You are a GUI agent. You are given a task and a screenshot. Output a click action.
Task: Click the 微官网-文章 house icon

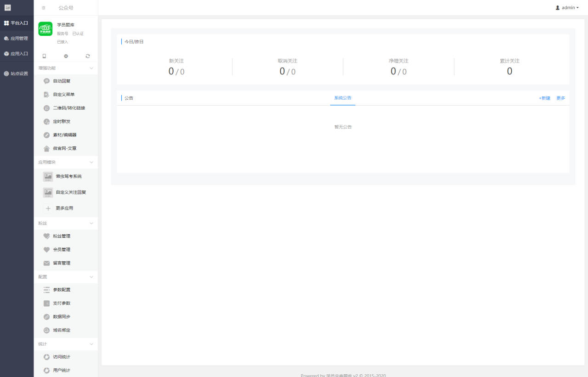coord(46,149)
